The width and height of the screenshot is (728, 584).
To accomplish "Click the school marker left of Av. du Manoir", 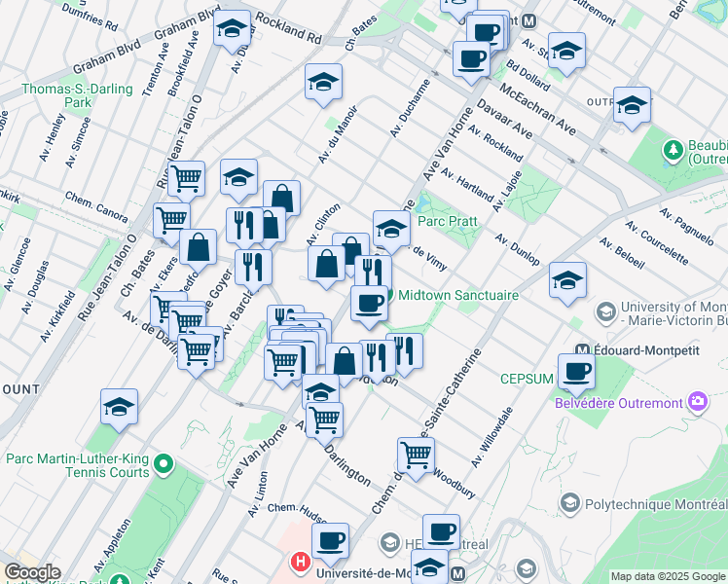I will coord(238,178).
